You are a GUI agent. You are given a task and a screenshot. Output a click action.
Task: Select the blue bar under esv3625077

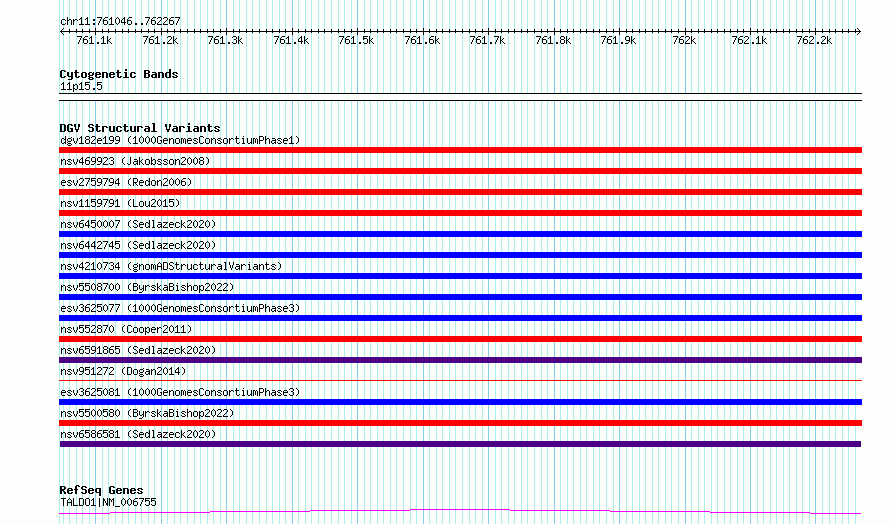[x=460, y=318]
